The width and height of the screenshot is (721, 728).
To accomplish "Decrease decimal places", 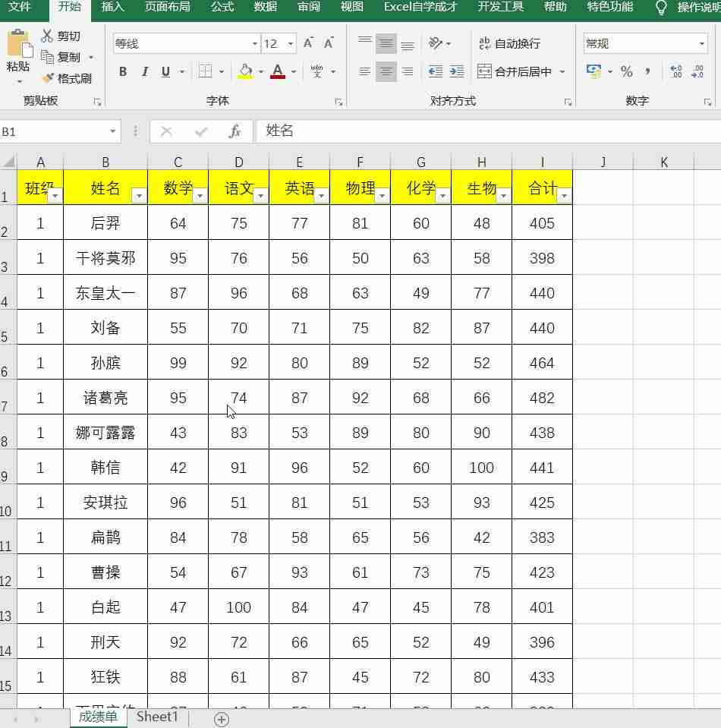I will (x=697, y=71).
